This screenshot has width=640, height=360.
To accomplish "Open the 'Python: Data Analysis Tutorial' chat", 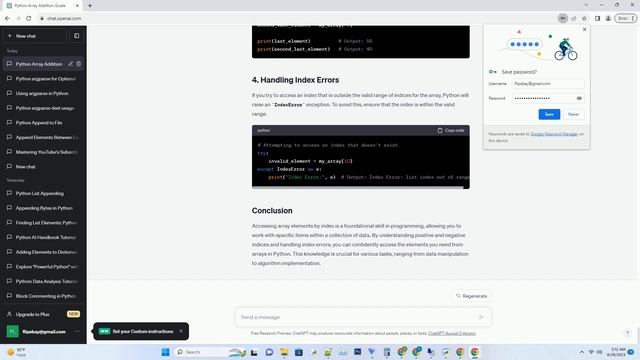I will point(43,282).
